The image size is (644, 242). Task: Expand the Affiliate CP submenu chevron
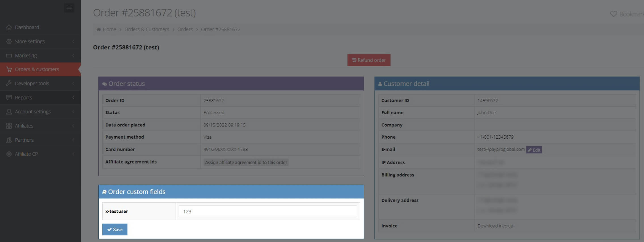tap(73, 154)
